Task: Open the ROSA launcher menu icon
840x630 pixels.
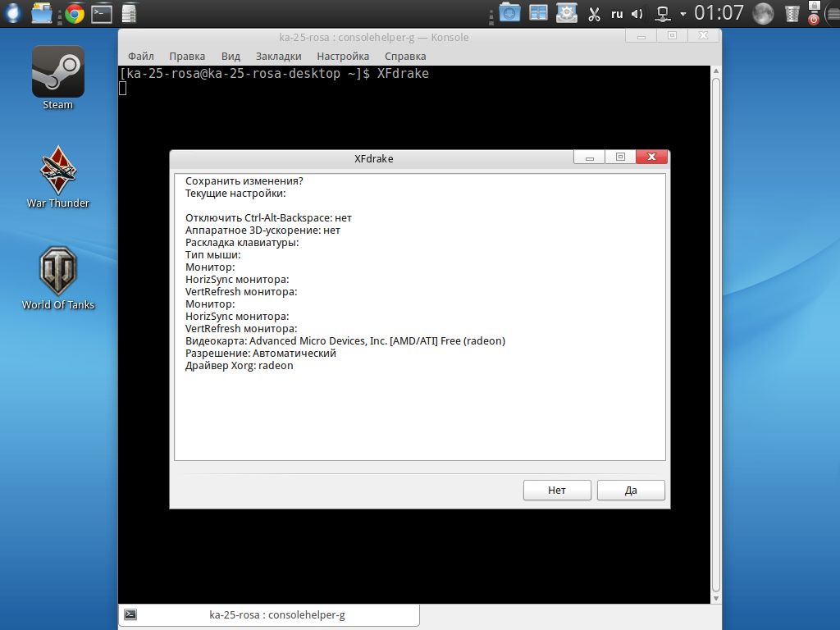Action: 13,13
